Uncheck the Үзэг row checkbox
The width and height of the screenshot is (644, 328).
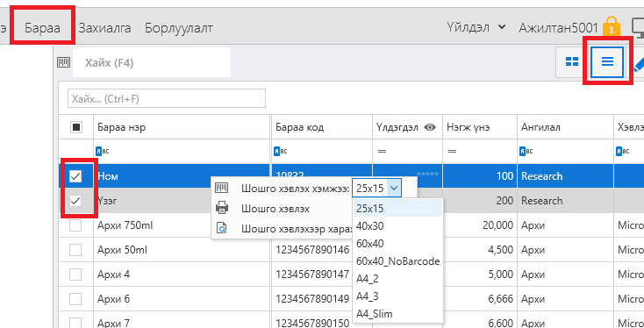75,201
